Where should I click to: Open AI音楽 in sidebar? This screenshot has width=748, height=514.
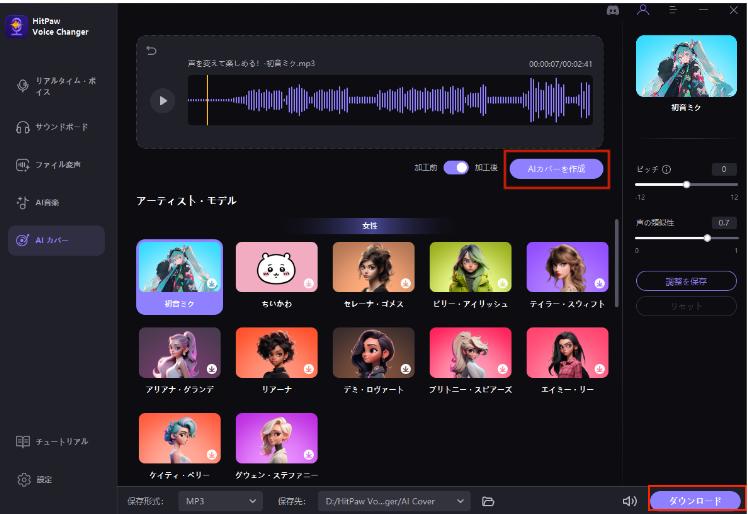click(56, 202)
